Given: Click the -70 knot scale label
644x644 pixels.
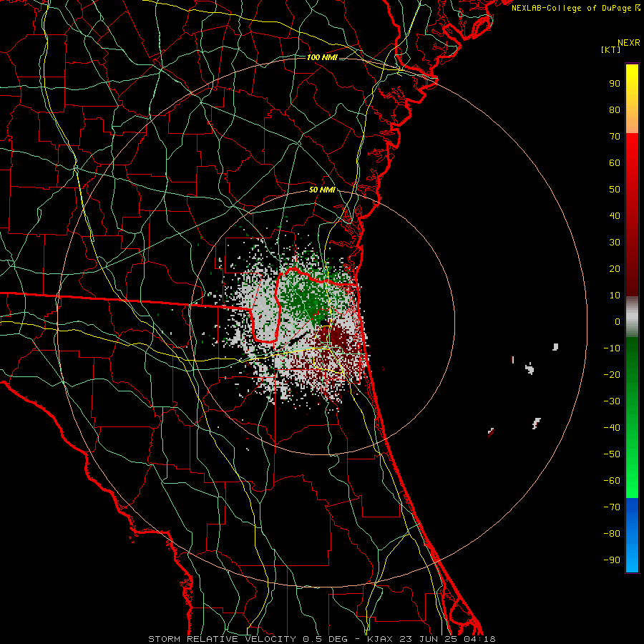Looking at the screenshot, I should click(x=612, y=507).
